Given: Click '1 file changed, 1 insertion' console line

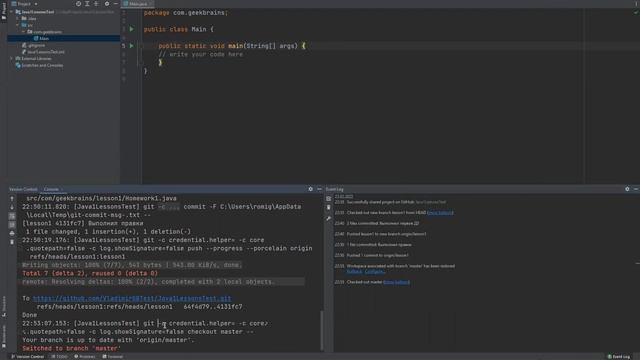Looking at the screenshot, I should pos(108,232).
